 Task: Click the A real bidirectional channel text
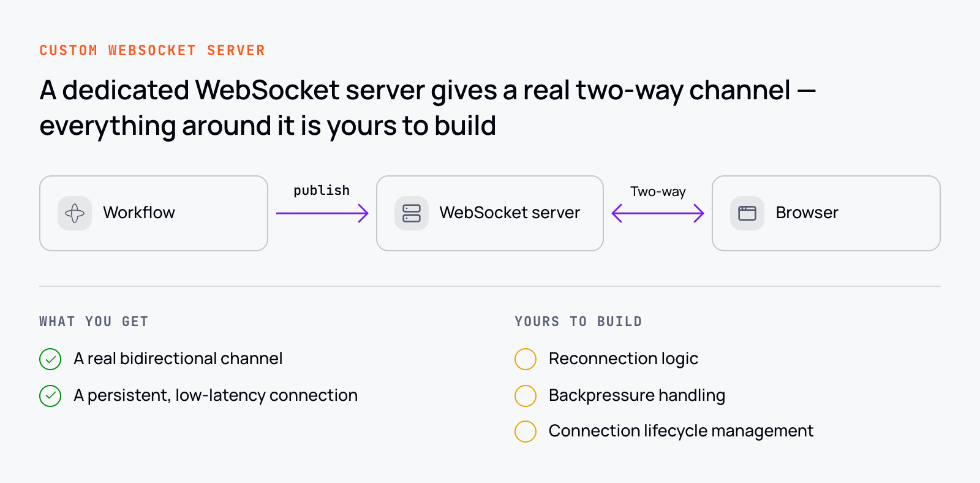pyautogui.click(x=178, y=359)
